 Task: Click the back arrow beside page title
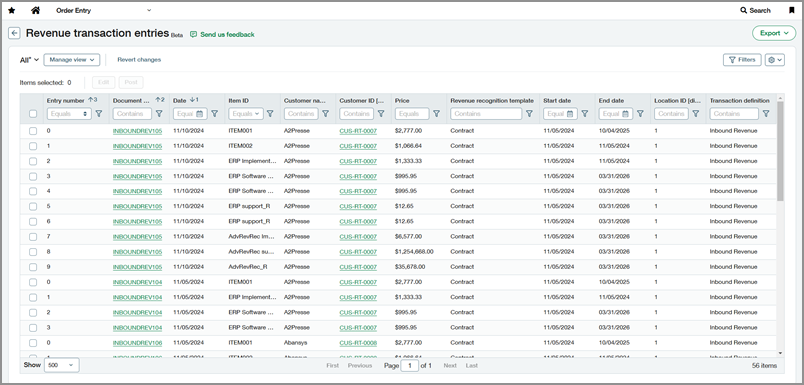click(x=14, y=34)
